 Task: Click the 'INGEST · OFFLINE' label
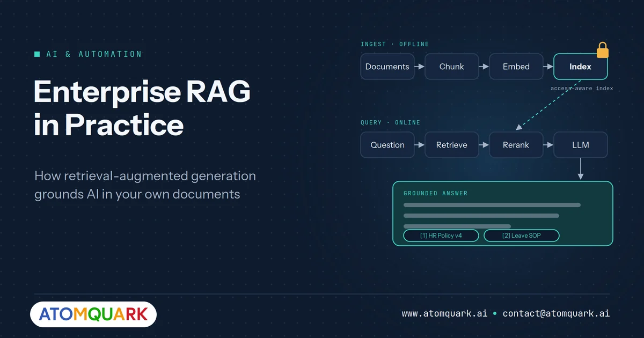pyautogui.click(x=394, y=44)
